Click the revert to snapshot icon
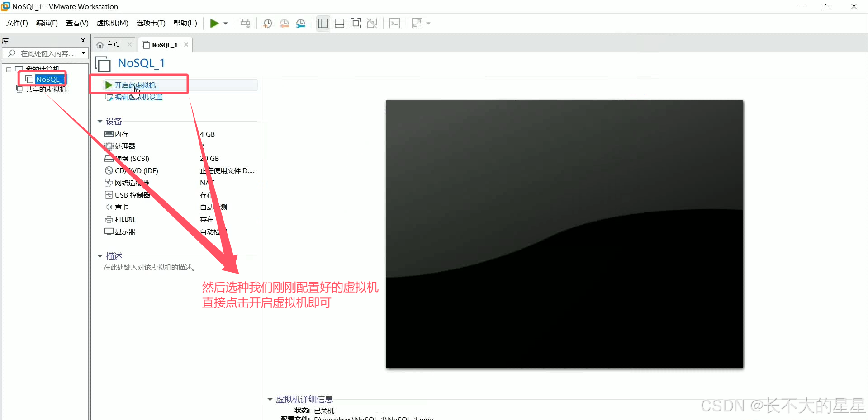The width and height of the screenshot is (868, 420). click(285, 23)
